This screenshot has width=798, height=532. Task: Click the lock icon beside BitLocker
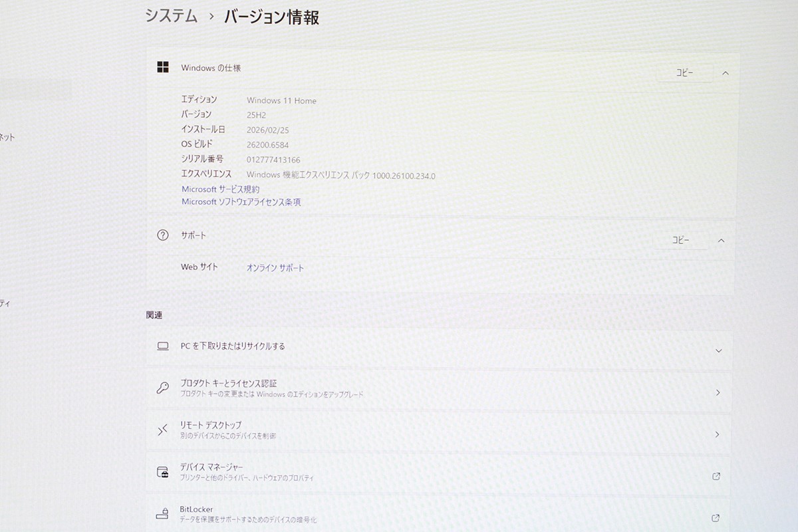click(x=162, y=513)
